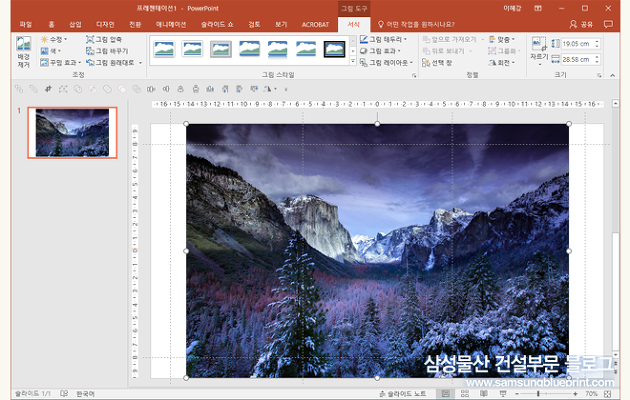Switch to the 애니메이션 animations tab
The width and height of the screenshot is (630, 400).
(x=171, y=24)
